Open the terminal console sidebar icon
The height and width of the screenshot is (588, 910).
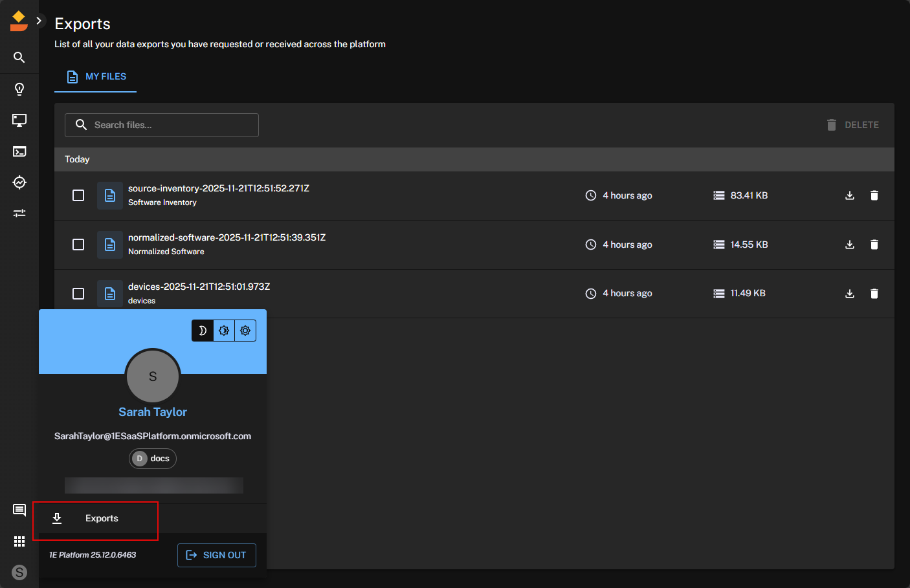click(x=19, y=151)
